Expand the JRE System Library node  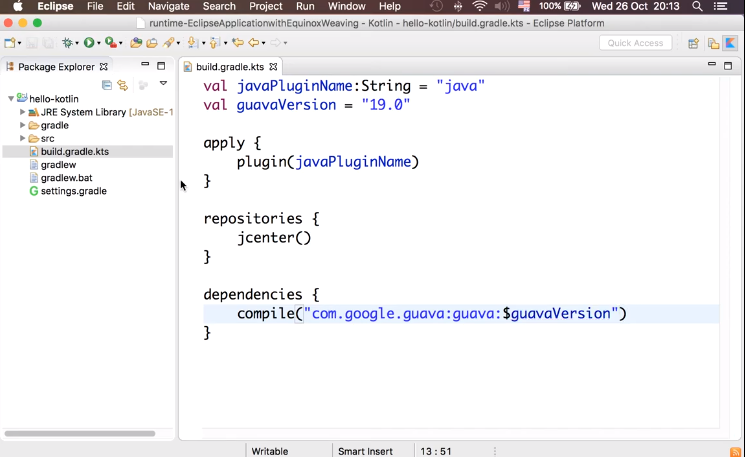pyautogui.click(x=22, y=113)
